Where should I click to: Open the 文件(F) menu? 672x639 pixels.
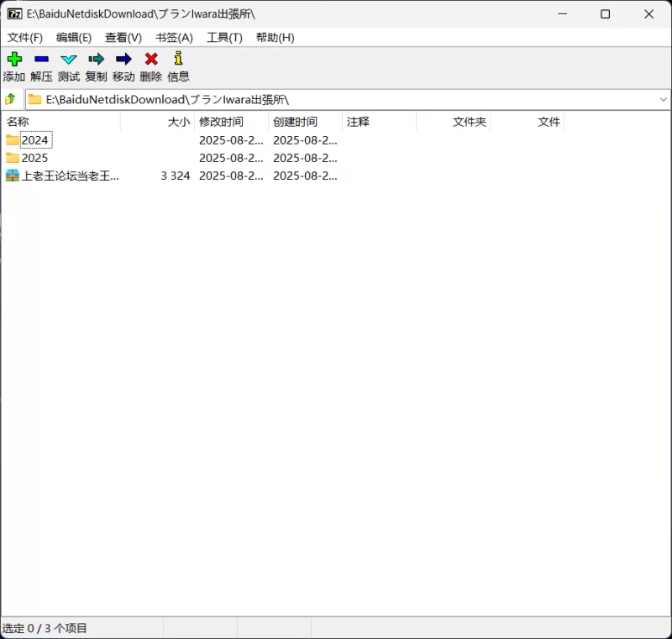click(25, 38)
